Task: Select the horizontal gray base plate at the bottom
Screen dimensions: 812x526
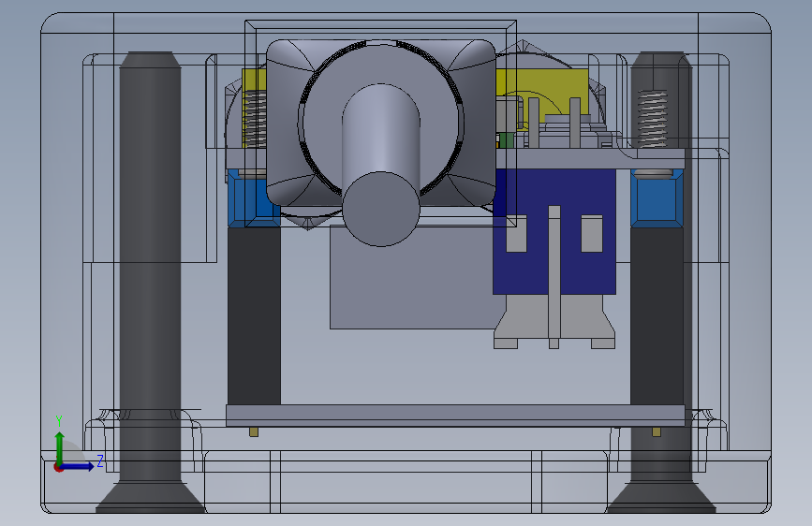Action: pos(455,416)
